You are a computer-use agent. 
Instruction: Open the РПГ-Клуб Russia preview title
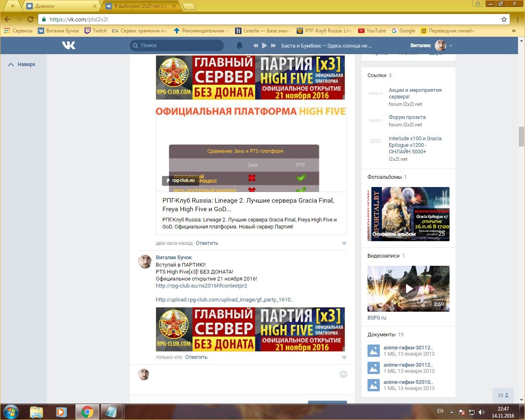248,205
